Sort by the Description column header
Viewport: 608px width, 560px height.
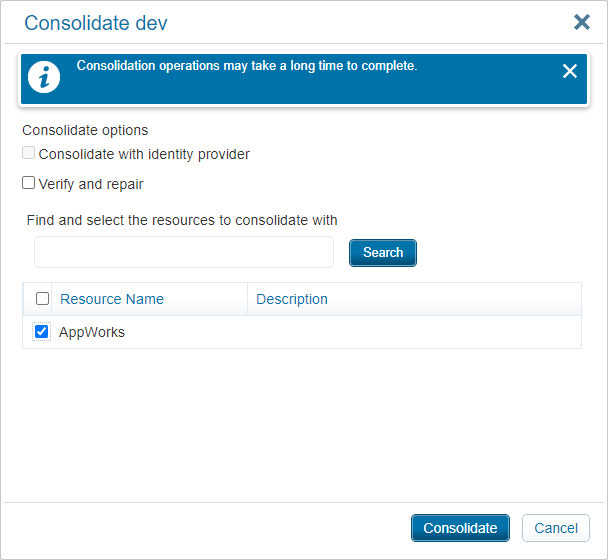pyautogui.click(x=292, y=299)
